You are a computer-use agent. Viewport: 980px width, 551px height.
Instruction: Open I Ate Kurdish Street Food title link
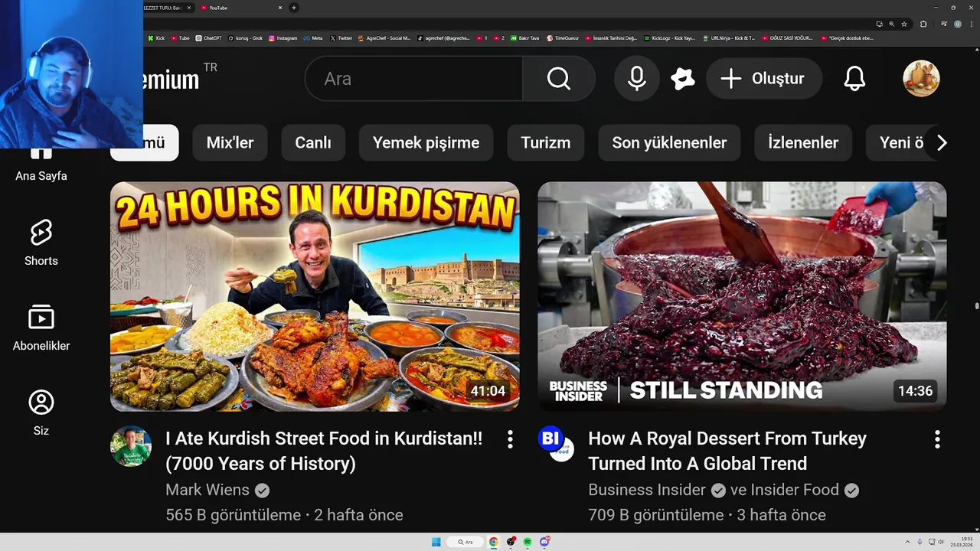(324, 451)
